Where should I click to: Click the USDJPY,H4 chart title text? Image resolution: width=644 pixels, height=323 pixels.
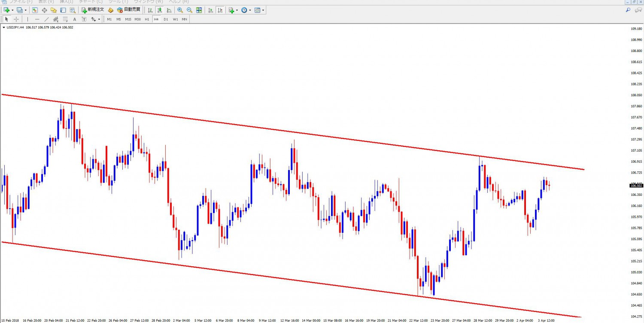point(15,27)
